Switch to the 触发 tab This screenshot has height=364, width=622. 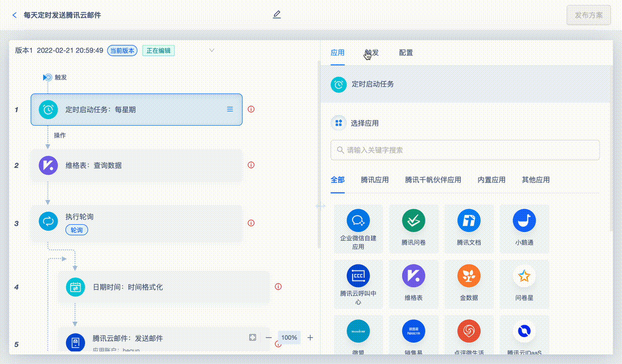tap(371, 52)
